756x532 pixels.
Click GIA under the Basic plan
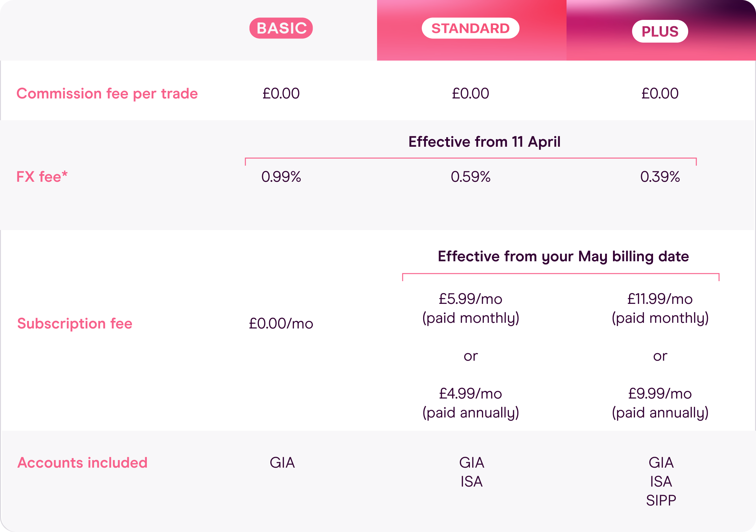click(282, 463)
